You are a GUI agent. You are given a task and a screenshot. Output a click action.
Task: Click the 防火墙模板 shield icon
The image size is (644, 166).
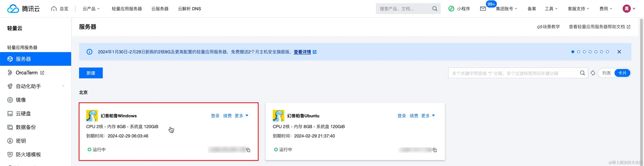tap(10, 155)
